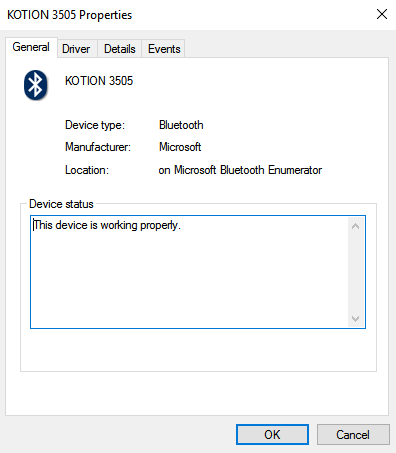Open the Details tab

pyautogui.click(x=120, y=49)
